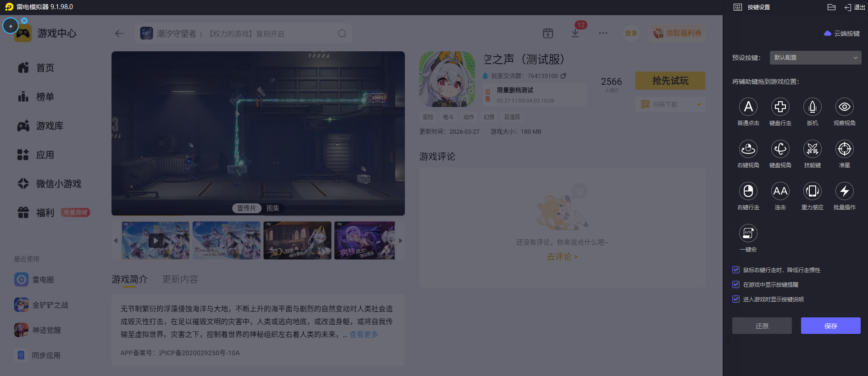Click the 领取福利券 button
Viewport: 868px width, 376px height.
click(677, 33)
